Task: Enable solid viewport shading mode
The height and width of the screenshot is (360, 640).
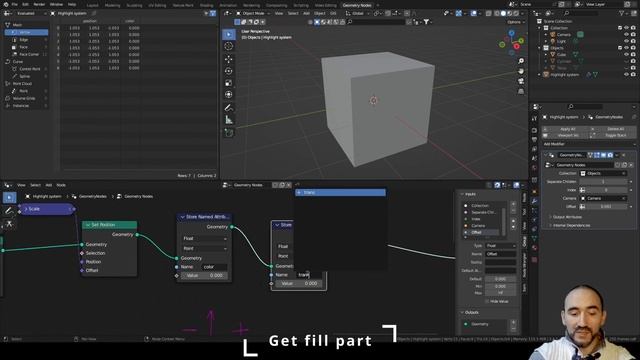Action: click(503, 13)
